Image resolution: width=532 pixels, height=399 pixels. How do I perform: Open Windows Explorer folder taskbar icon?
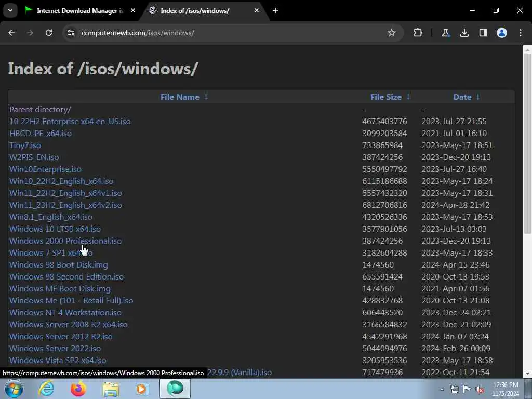click(x=111, y=389)
